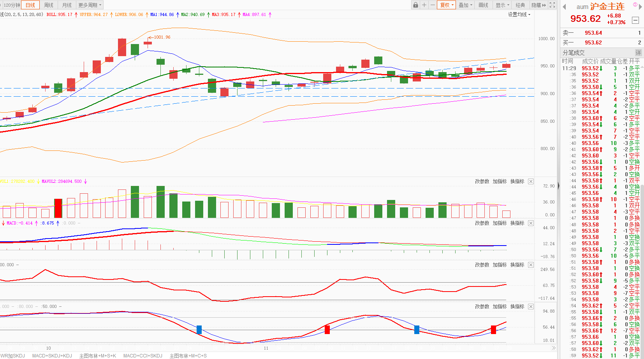644x359 pixels.
Task: Go to previous contract with left arrow
Action: point(564,7)
